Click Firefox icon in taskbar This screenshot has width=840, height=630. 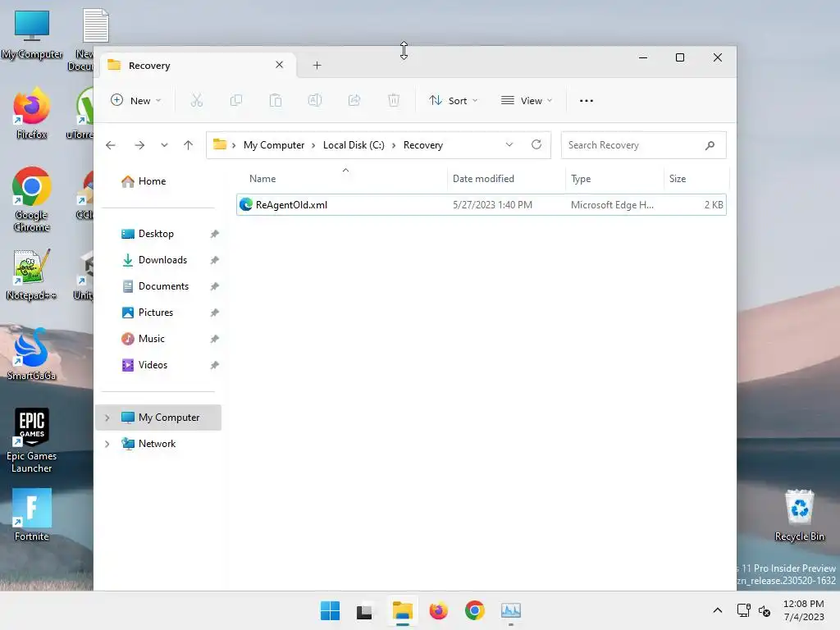(438, 610)
